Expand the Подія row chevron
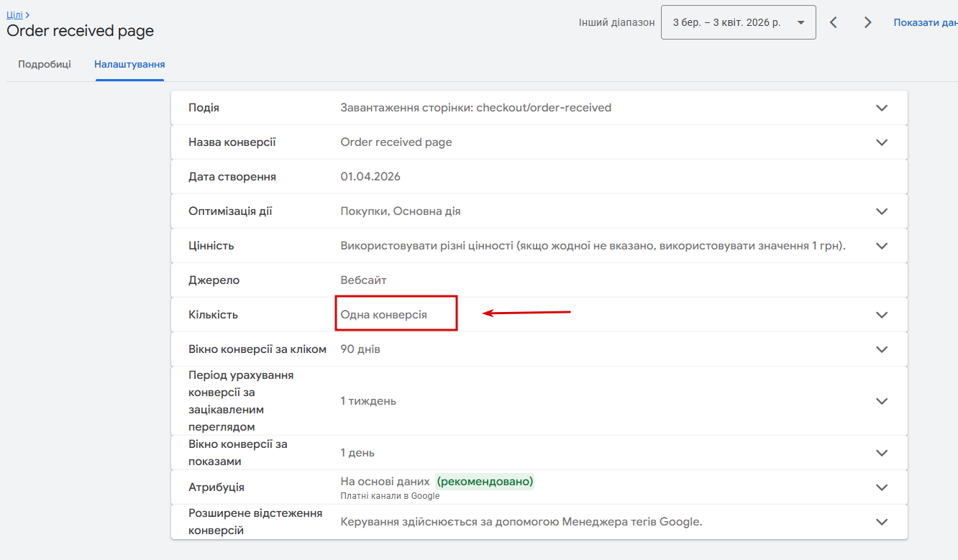958x560 pixels. 882,108
